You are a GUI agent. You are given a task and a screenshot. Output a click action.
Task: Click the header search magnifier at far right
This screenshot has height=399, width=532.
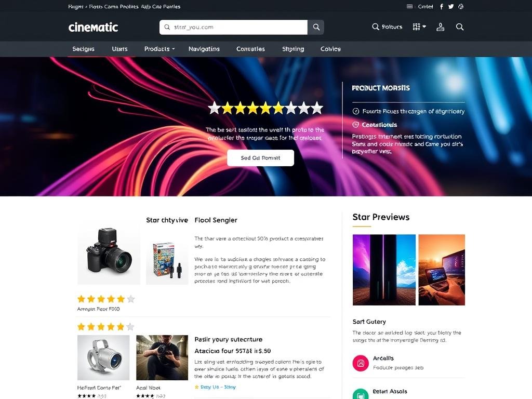point(460,27)
